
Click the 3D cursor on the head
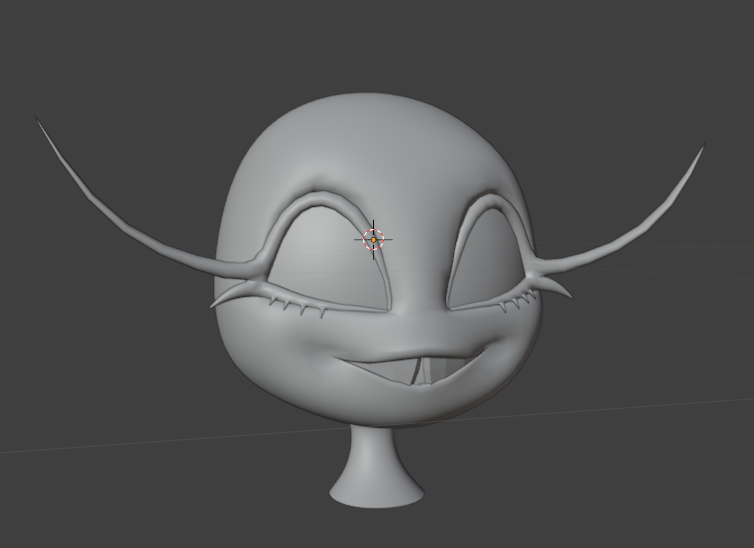(374, 239)
